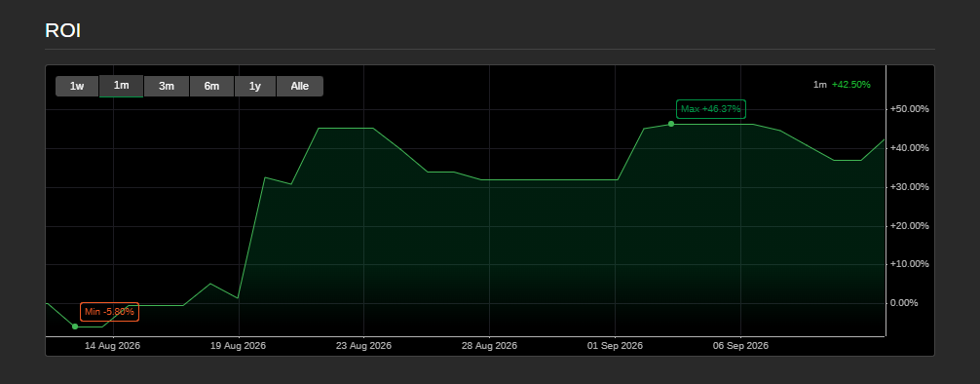Select the 1w time range tab
980x384 pixels.
click(77, 87)
